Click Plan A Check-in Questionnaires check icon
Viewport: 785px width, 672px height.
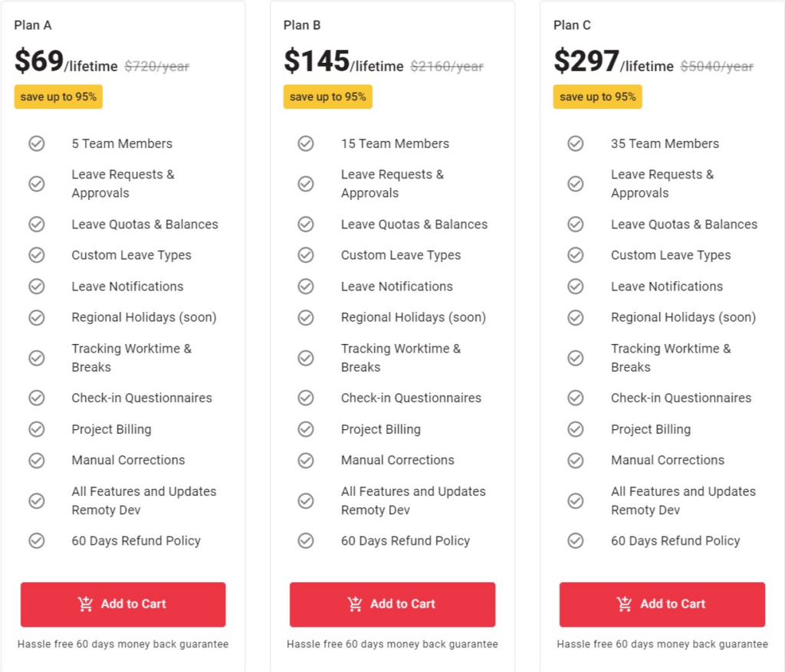(x=37, y=398)
